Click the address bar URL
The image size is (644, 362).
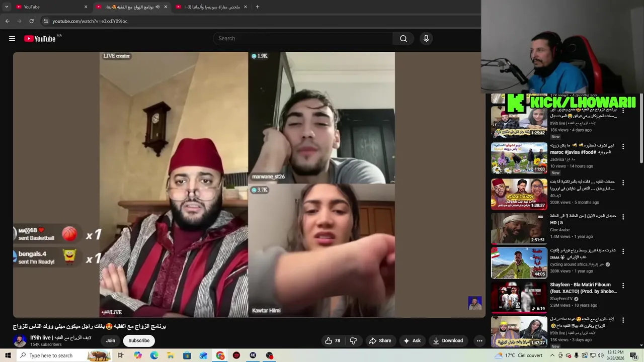[90, 21]
